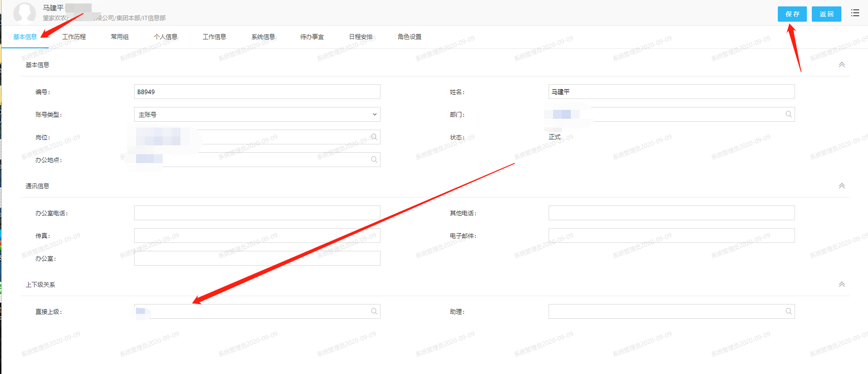The image size is (868, 374).
Task: Select the 系统信息 tab
Action: tap(263, 37)
